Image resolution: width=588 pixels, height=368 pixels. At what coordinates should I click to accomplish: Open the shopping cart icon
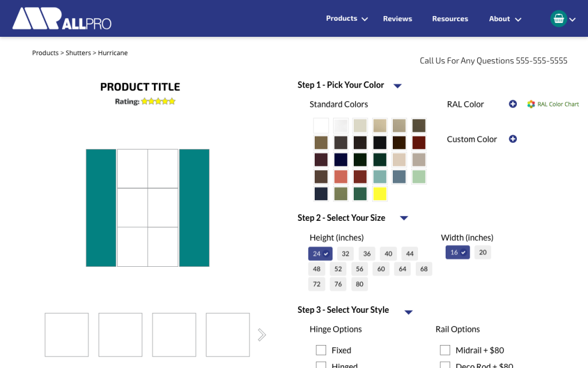coord(559,18)
